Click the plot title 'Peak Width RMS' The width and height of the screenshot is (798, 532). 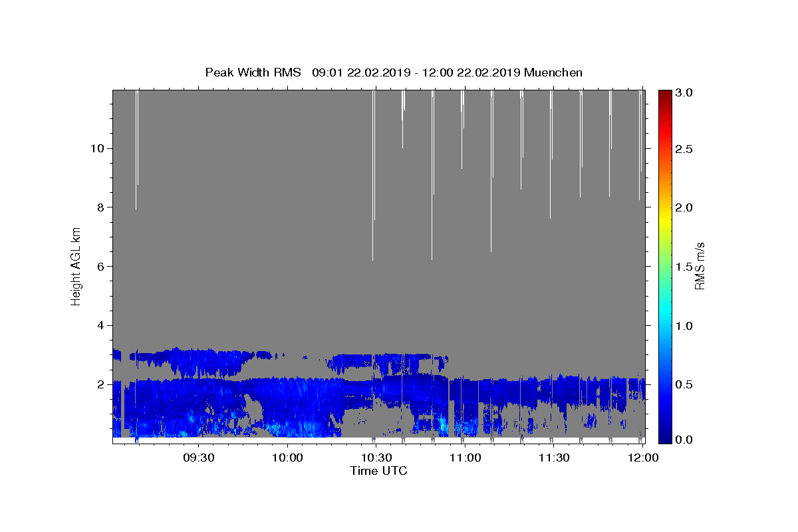coord(253,72)
